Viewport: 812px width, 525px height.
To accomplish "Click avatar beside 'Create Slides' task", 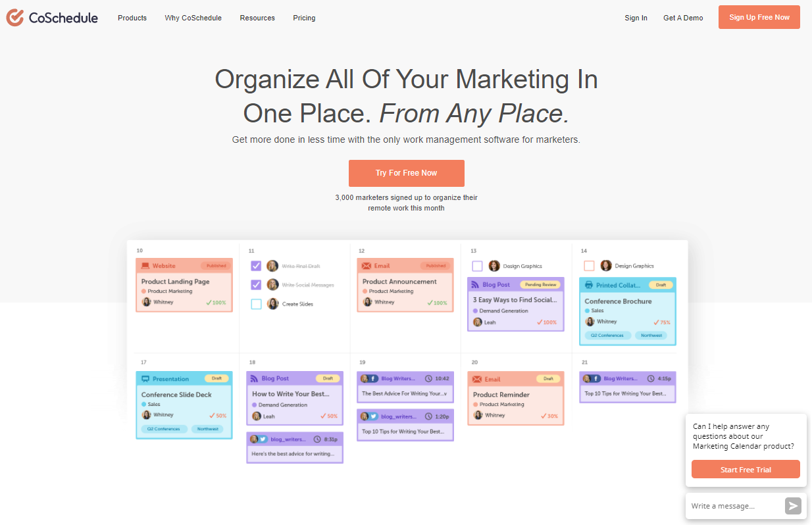I will [272, 304].
